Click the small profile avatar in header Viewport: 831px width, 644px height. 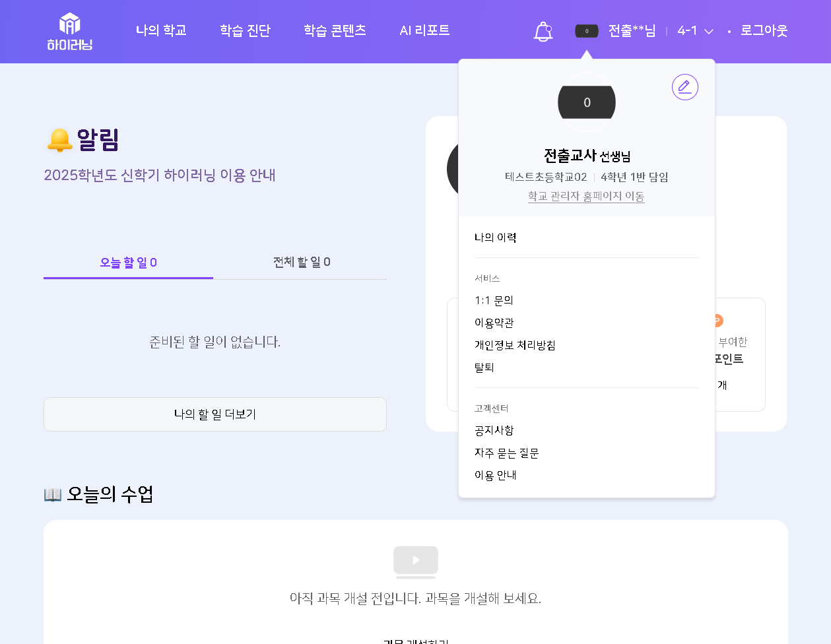(587, 31)
